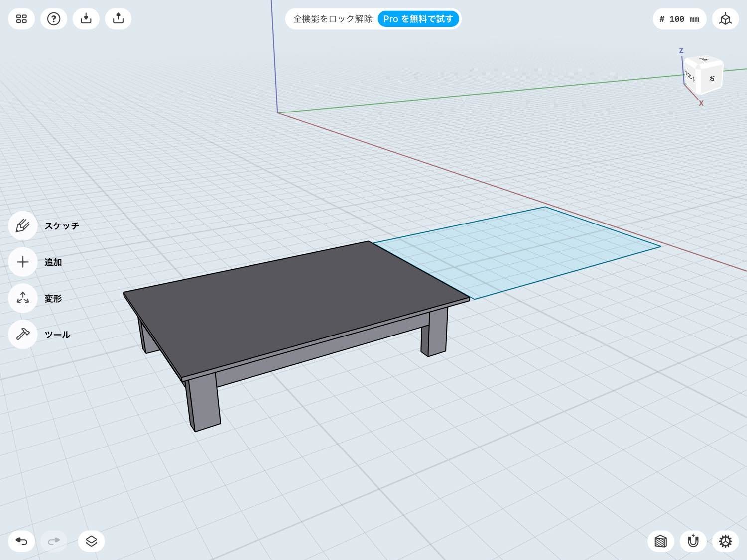Toggle the perspective view cube icon
The image size is (747, 560).
(726, 19)
